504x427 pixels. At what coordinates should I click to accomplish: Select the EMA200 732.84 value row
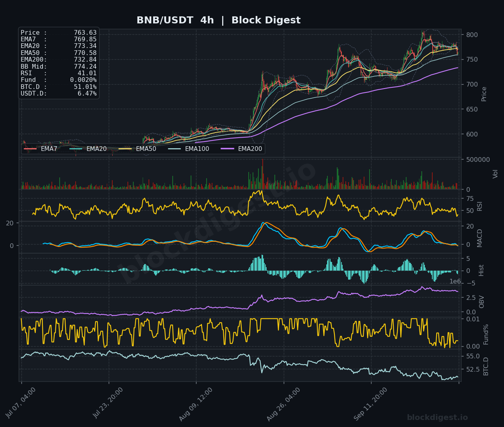click(x=58, y=60)
